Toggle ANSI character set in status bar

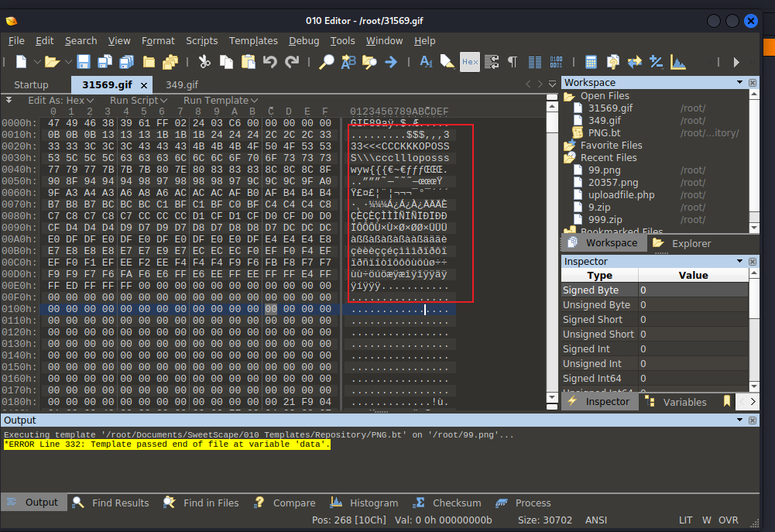pyautogui.click(x=596, y=520)
